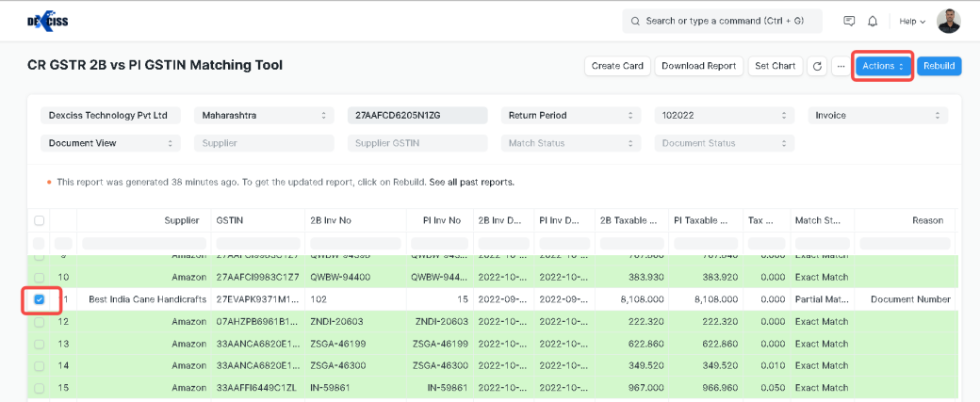Click the user profile avatar
Screen dimensions: 980x402
(x=949, y=21)
